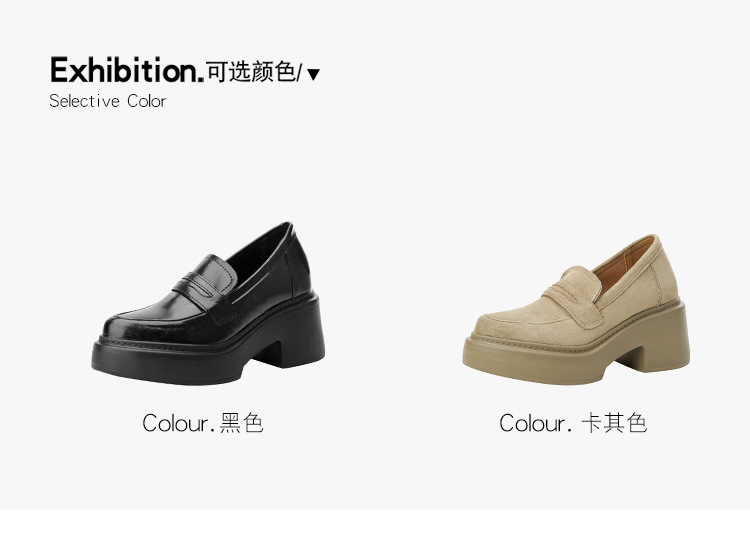
Task: Open the black loafer product image
Action: point(208,303)
